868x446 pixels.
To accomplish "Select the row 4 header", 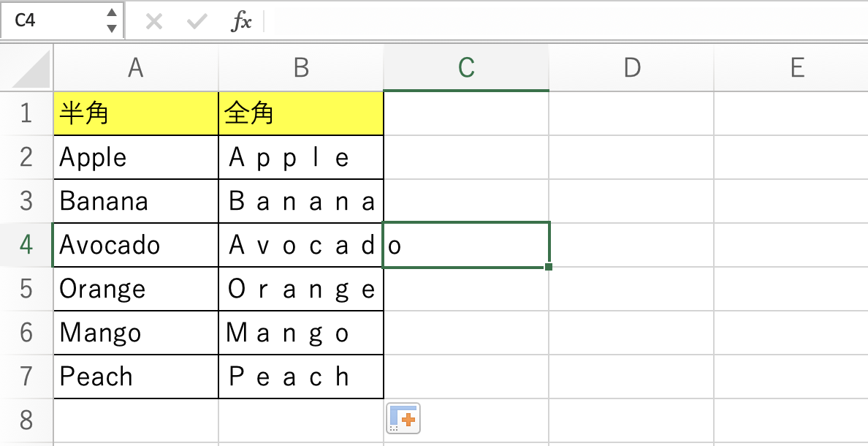I will click(26, 245).
